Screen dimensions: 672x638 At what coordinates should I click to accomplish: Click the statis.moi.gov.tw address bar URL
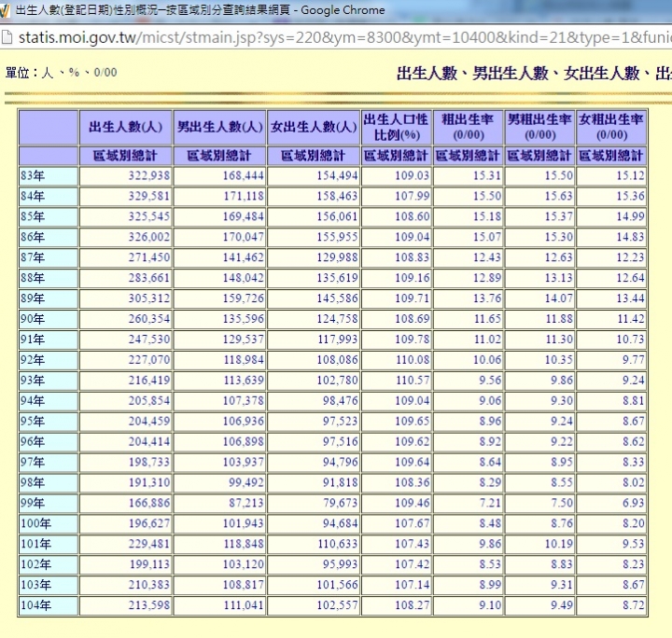coord(344,37)
